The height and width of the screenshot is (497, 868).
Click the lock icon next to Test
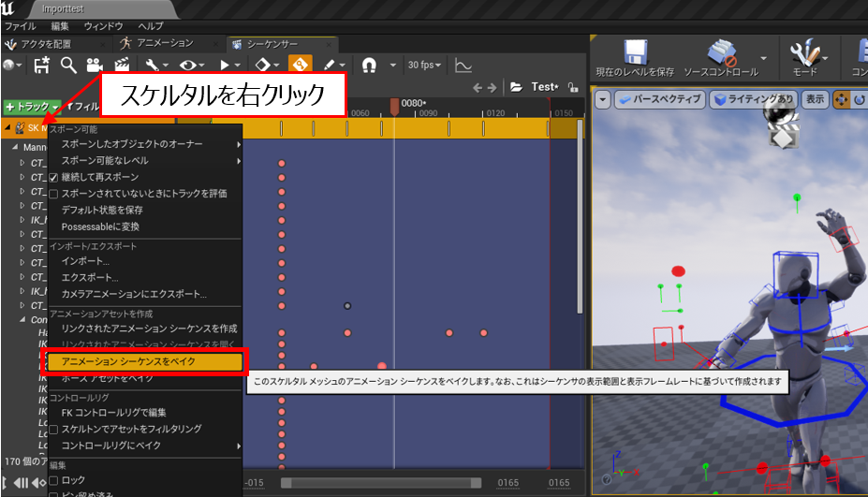[573, 87]
